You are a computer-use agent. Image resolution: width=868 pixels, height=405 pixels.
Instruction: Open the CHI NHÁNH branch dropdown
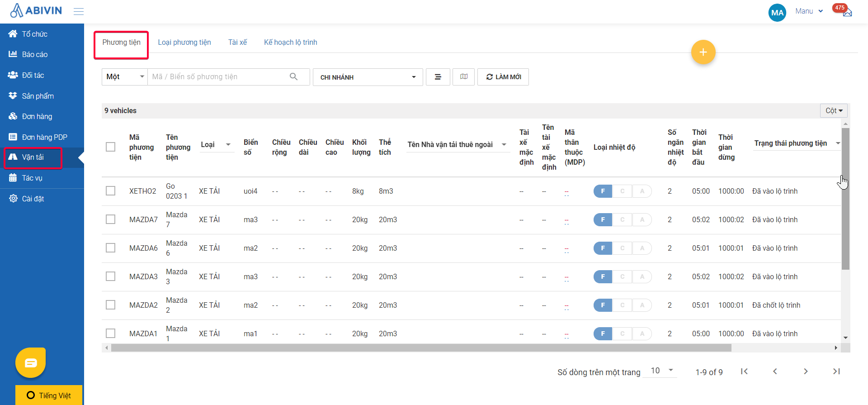pos(368,77)
